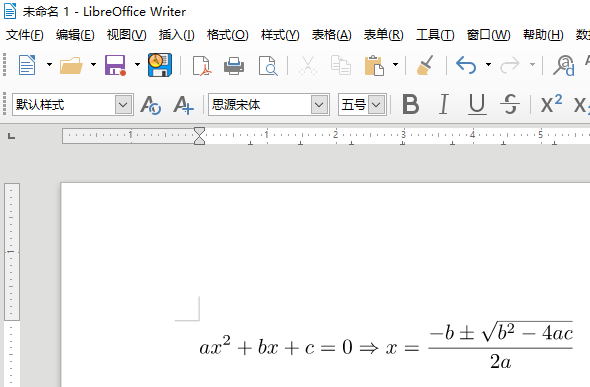
Task: Undo the last action
Action: 466,65
